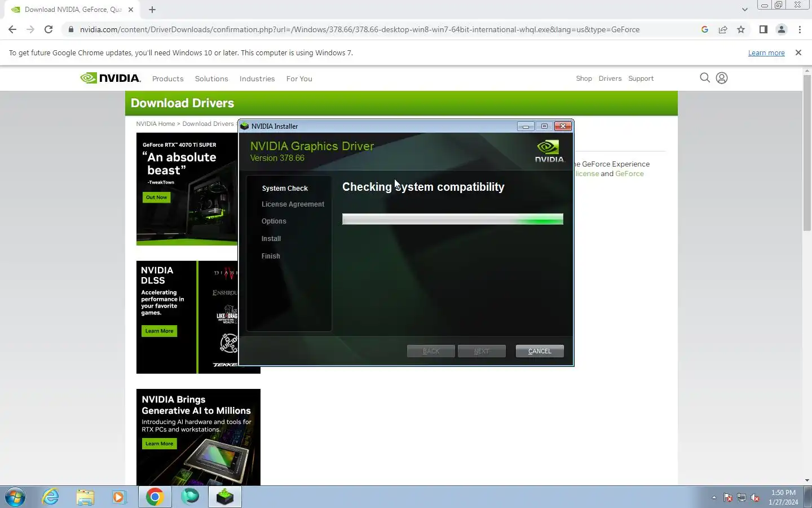The height and width of the screenshot is (508, 812).
Task: Toggle the Chrome side panel icon
Action: [764, 29]
